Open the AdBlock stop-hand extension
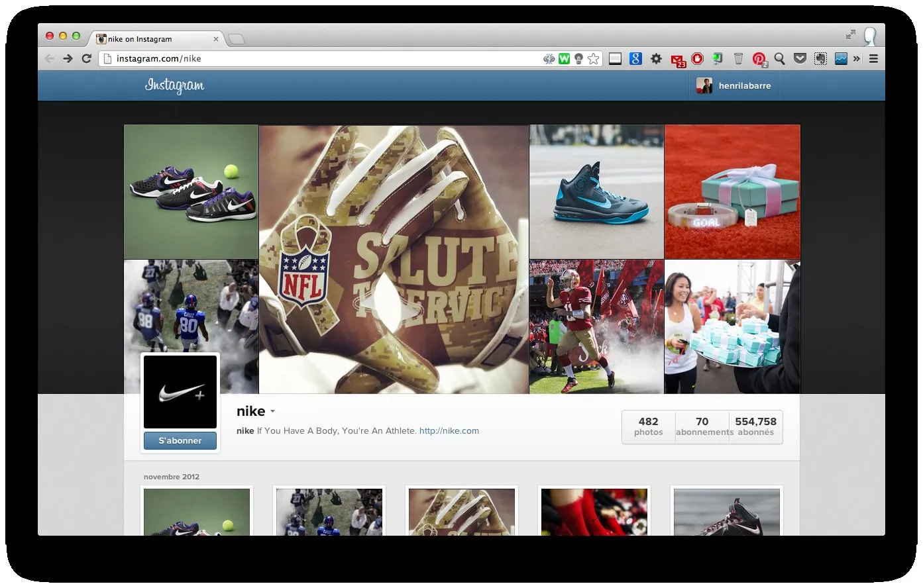923x588 pixels. click(698, 59)
